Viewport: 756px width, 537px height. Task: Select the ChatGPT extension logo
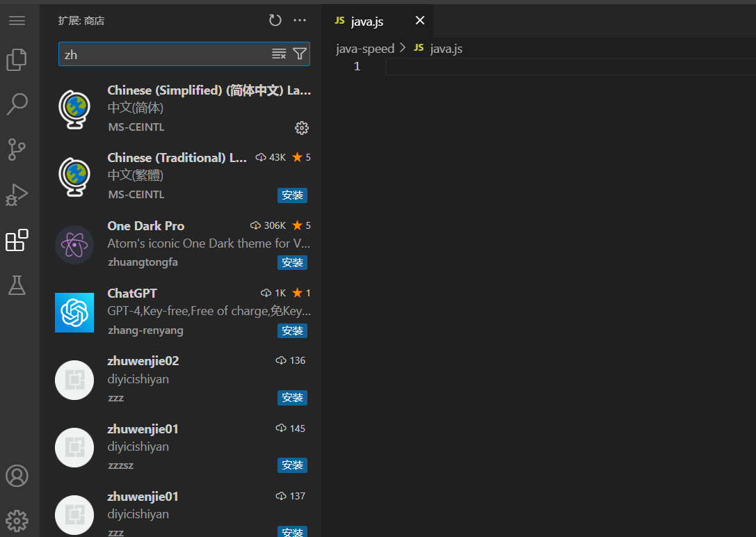point(74,312)
